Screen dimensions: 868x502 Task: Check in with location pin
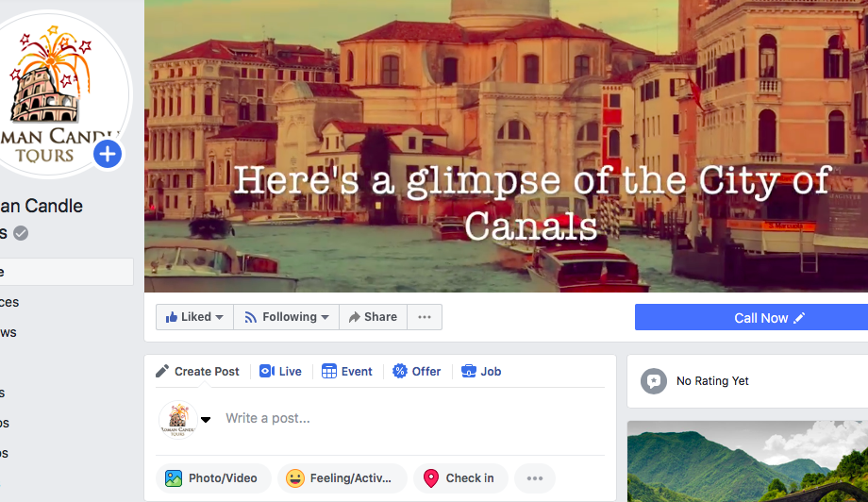pos(460,478)
